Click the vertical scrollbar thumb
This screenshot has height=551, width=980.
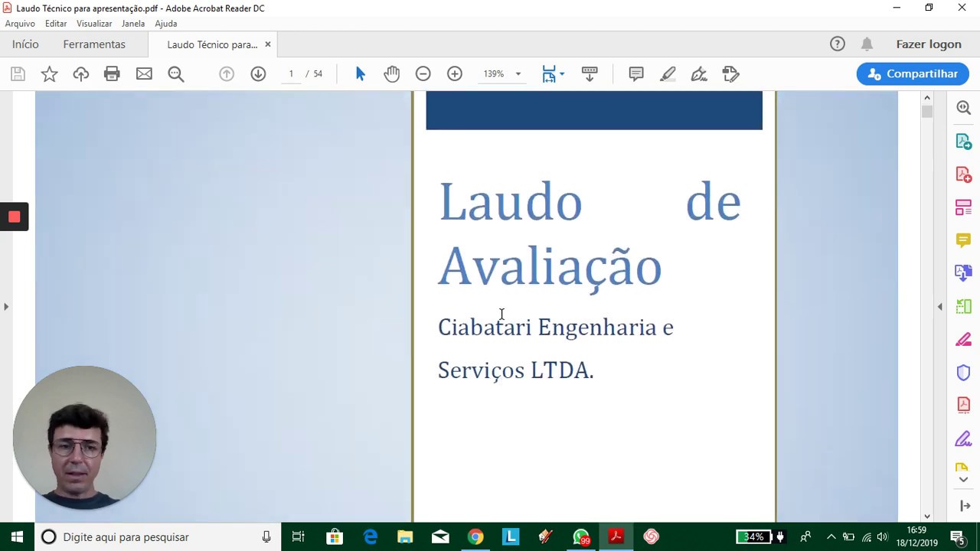(927, 112)
